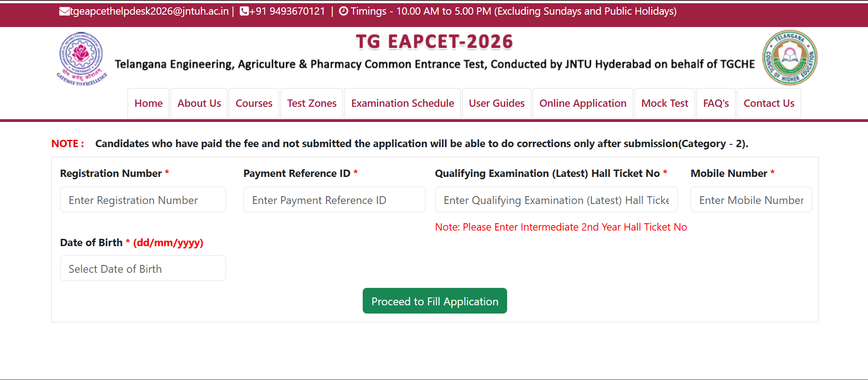Image resolution: width=868 pixels, height=380 pixels.
Task: Click the Qualifying Examination Hall Ticket field
Action: pyautogui.click(x=556, y=200)
